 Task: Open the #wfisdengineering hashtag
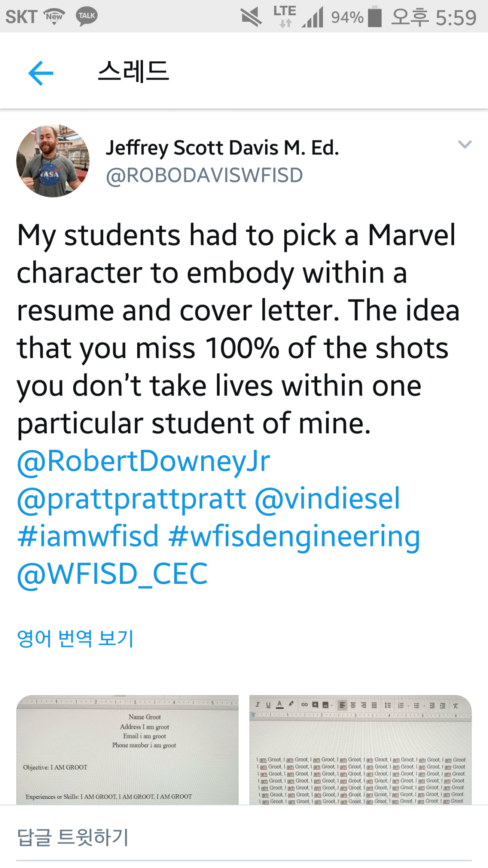pos(294,536)
